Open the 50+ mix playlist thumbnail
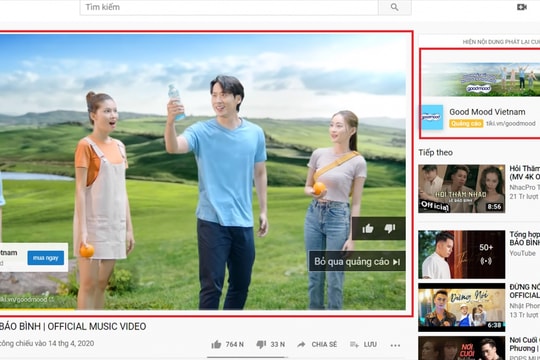The image size is (540, 360). [x=461, y=254]
